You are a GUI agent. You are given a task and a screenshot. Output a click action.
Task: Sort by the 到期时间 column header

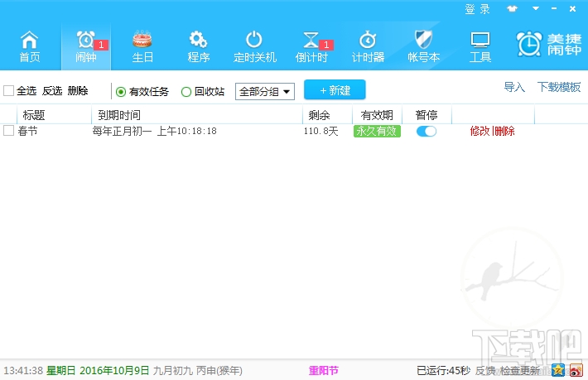pos(119,115)
